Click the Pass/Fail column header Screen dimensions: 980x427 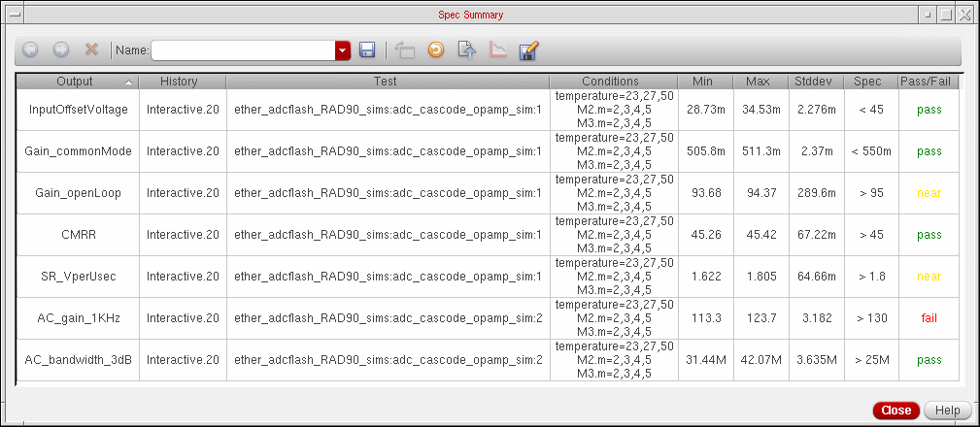929,82
